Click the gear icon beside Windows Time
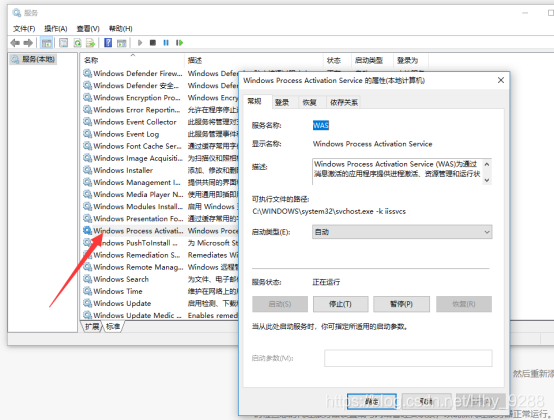 [x=87, y=291]
